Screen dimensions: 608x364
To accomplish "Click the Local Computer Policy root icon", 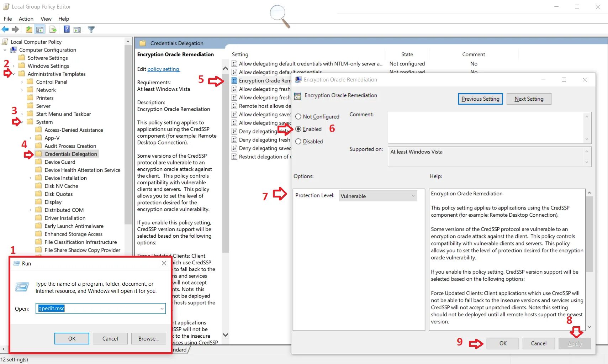I will [5, 42].
